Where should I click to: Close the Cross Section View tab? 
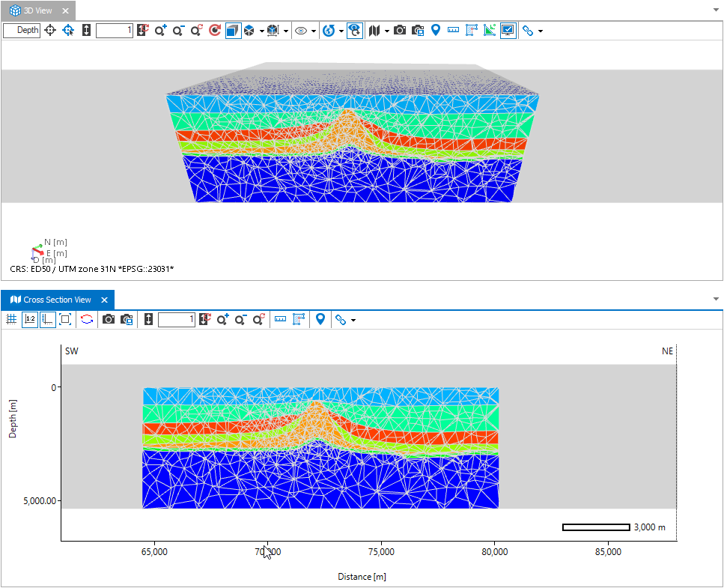104,300
